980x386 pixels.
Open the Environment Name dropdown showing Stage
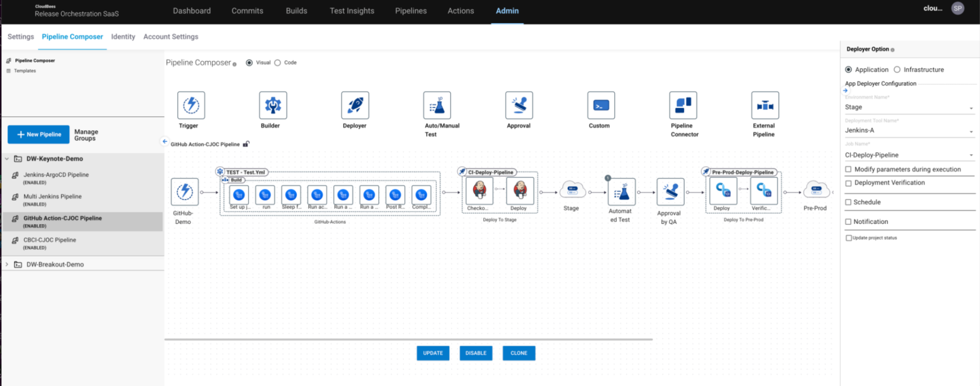(909, 107)
